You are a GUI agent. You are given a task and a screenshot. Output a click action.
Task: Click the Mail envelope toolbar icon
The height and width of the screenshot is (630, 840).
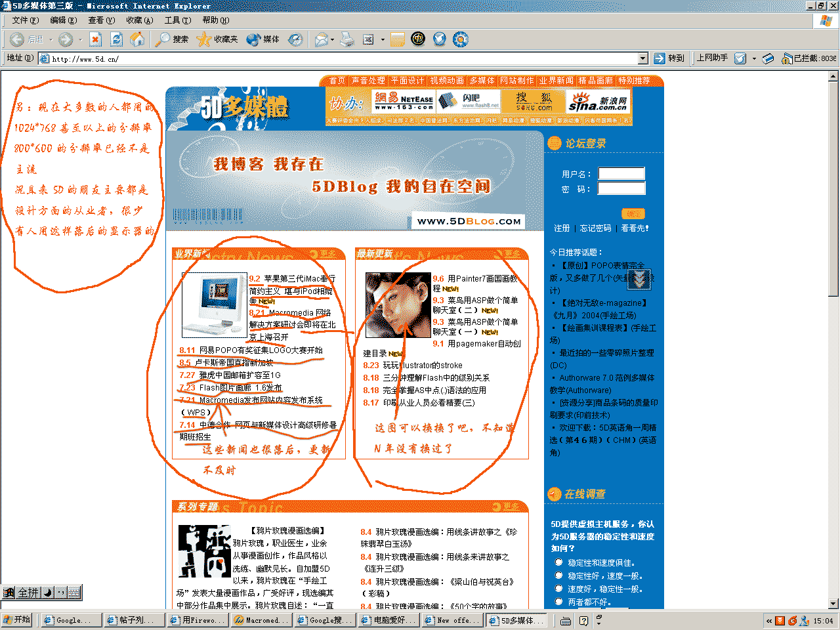point(321,39)
